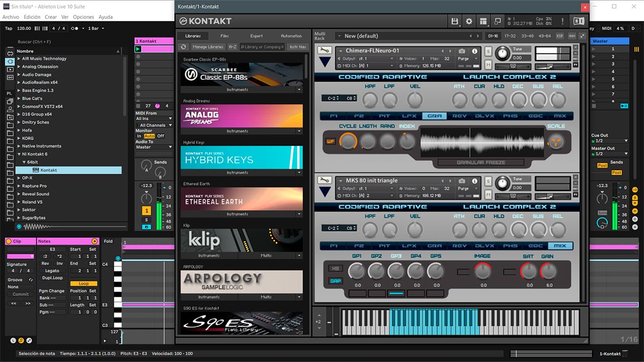This screenshot has width=644, height=362.
Task: Click Manage Libraries button
Action: point(208,47)
